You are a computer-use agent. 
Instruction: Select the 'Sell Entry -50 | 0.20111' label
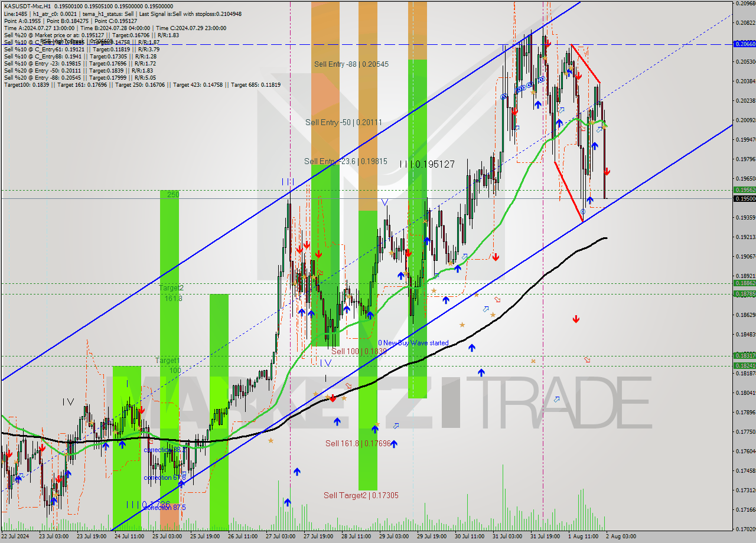344,122
